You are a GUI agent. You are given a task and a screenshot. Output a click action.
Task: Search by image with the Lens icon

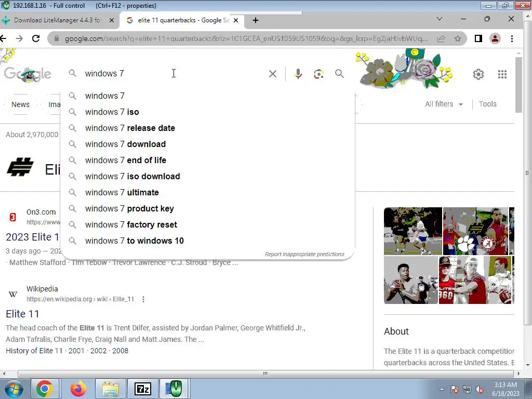tap(318, 74)
